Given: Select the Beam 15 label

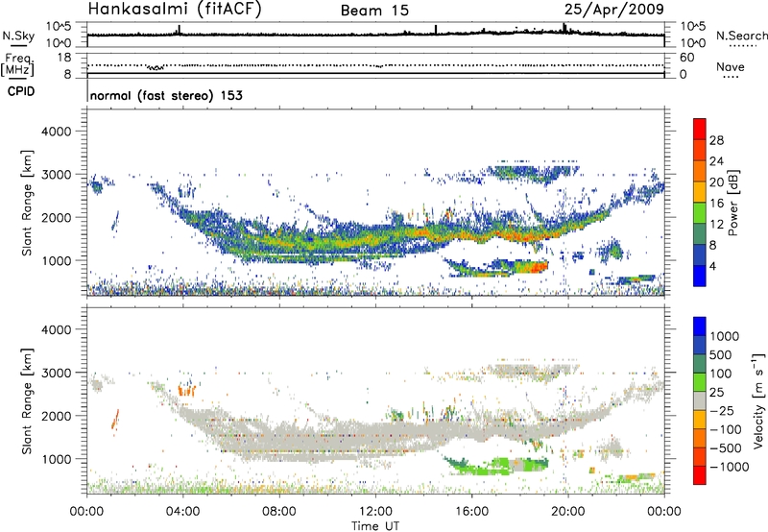Looking at the screenshot, I should coord(374,11).
